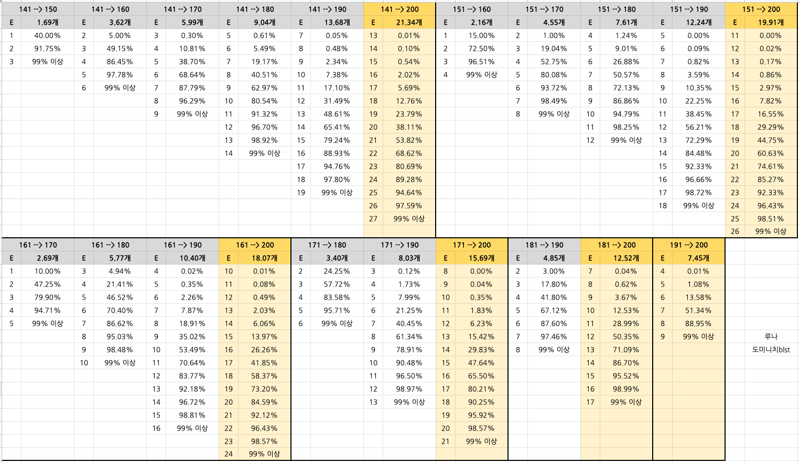Click the '171 --> 180' header cell
Image resolution: width=800 pixels, height=463 pixels.
coord(327,245)
